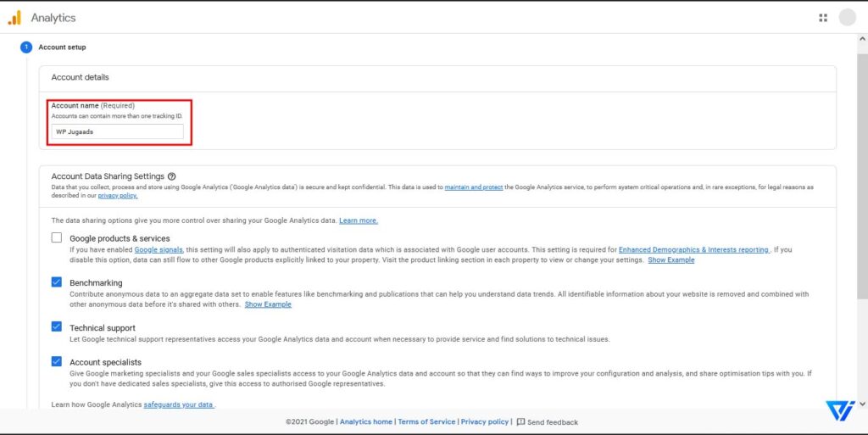Open the Google apps grid icon

click(x=823, y=18)
